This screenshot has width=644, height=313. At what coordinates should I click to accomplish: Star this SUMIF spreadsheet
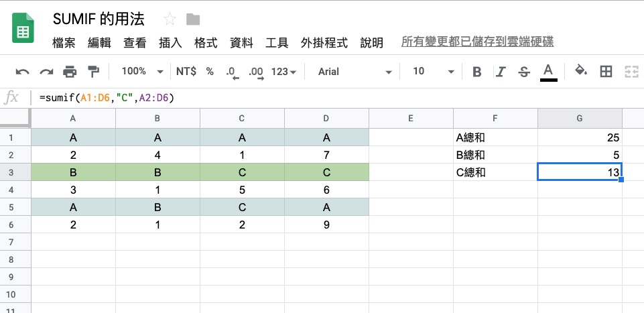point(170,19)
